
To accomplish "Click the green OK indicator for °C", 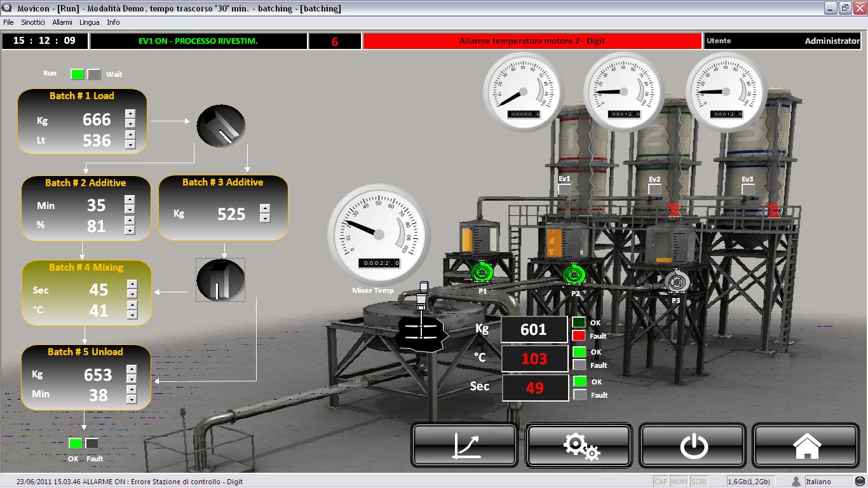I will pyautogui.click(x=579, y=351).
